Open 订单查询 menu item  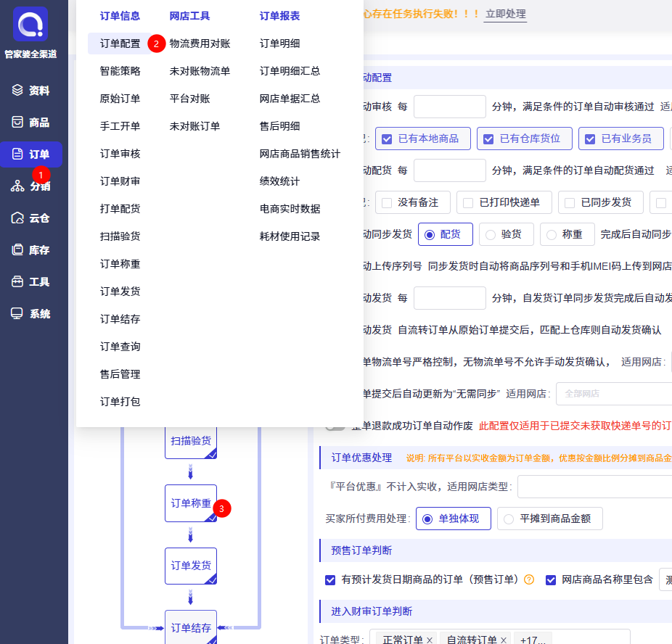coord(120,347)
